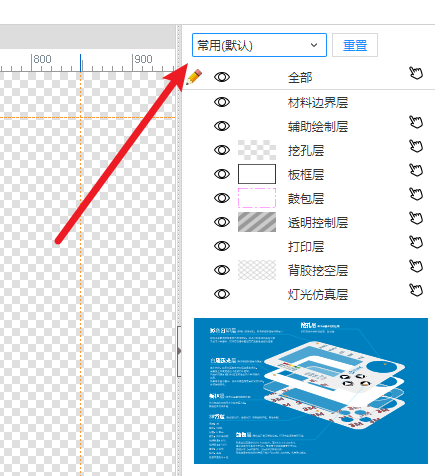Hide the 灯光仿真层 layer
This screenshot has height=476, width=435.
point(222,294)
